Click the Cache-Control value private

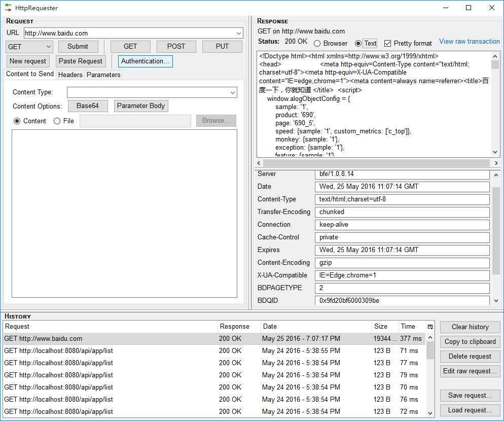(402, 237)
